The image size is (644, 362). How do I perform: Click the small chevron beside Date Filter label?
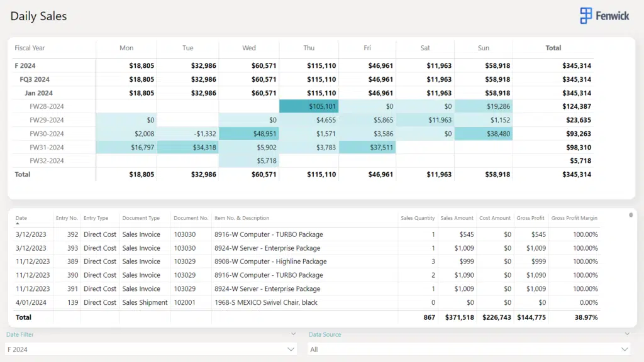click(x=293, y=334)
